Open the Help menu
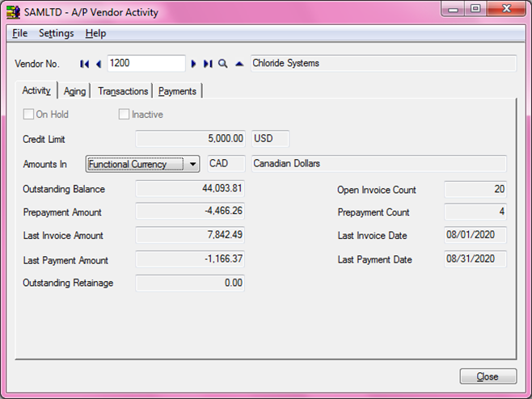This screenshot has height=399, width=532. pos(95,33)
